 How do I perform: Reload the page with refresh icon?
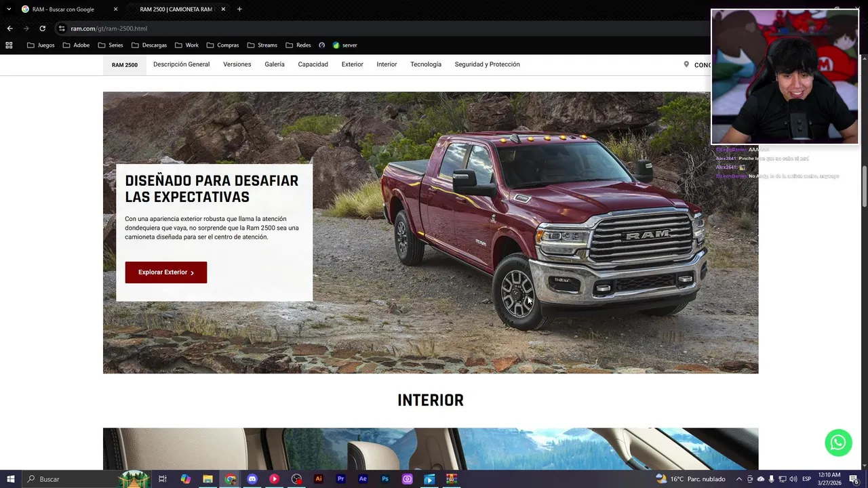(x=42, y=28)
